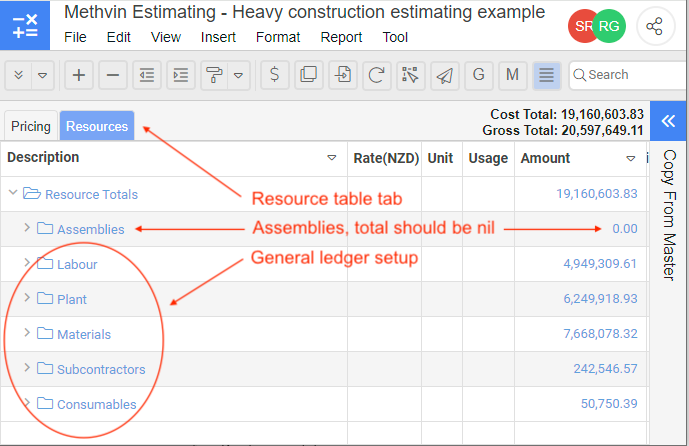Open the Tool menu
Viewport: 689px width, 446px height.
pyautogui.click(x=395, y=37)
